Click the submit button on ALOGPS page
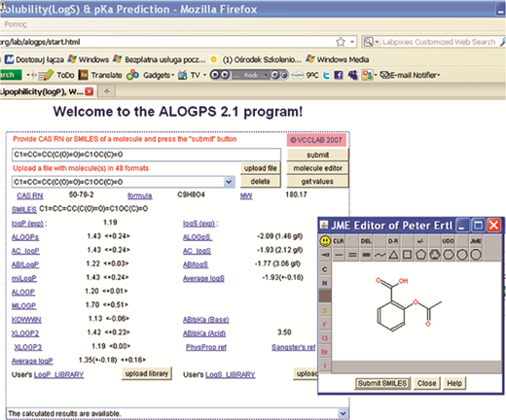Viewport: 506px width, 420px height. (318, 155)
